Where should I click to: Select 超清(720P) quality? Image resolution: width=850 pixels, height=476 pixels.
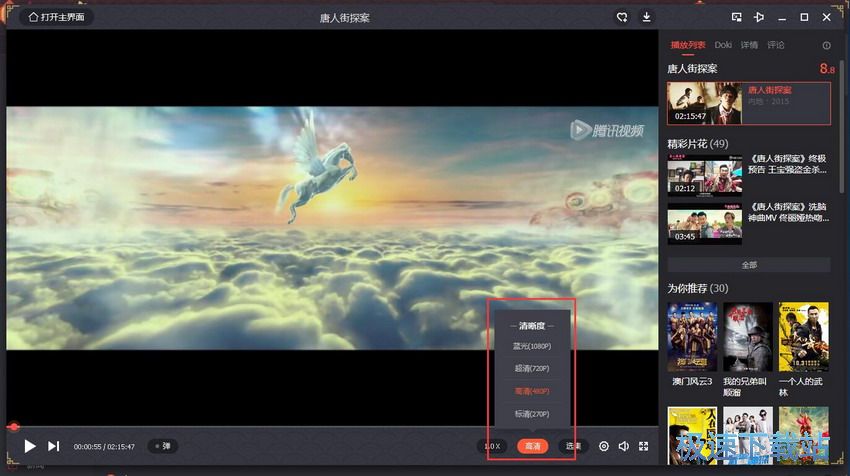[x=532, y=368]
